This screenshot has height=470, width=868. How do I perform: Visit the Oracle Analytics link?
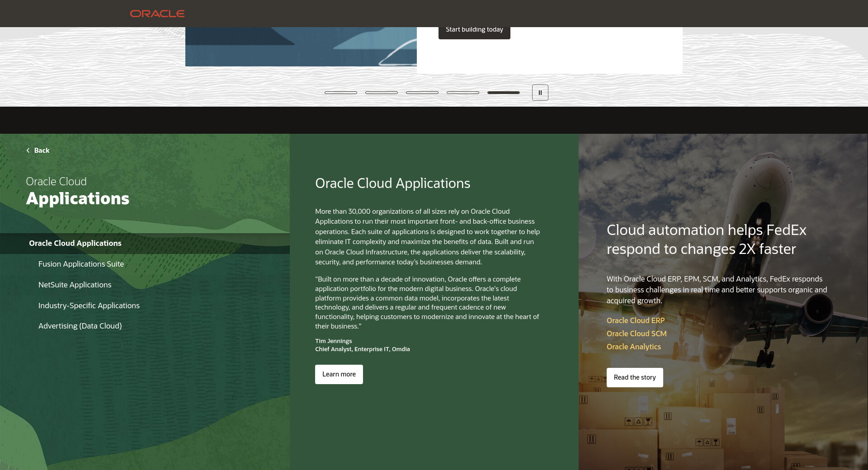[x=633, y=347]
